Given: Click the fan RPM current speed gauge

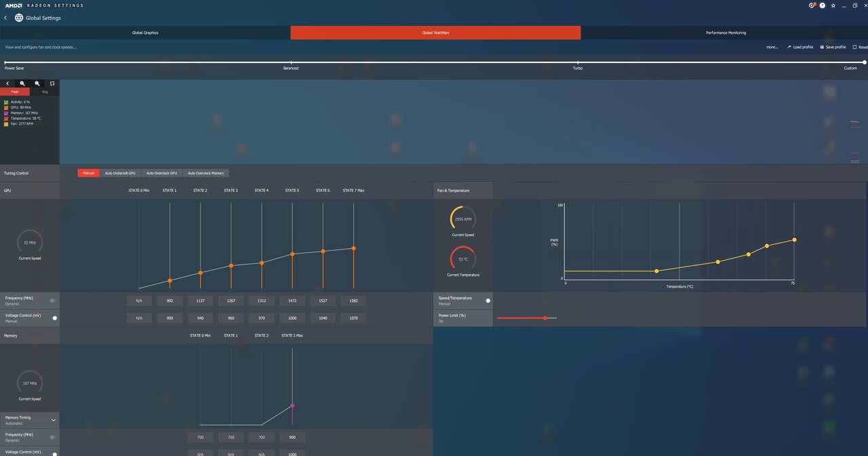Looking at the screenshot, I should tap(463, 219).
